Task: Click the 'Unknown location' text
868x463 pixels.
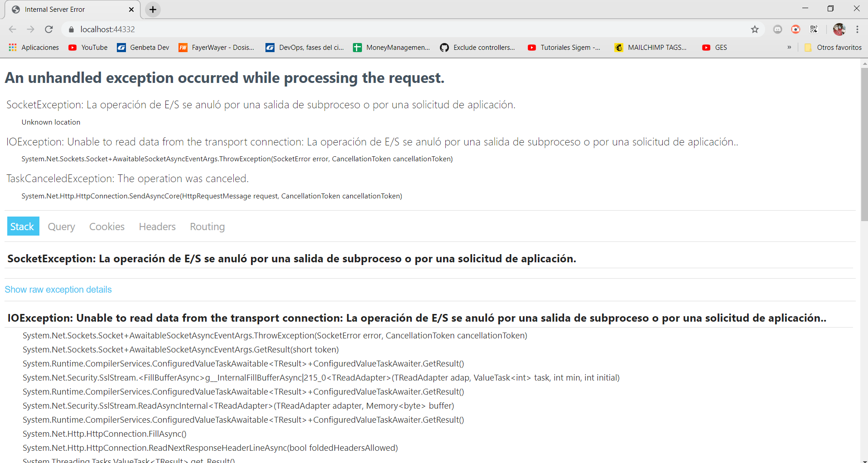Action: 51,122
